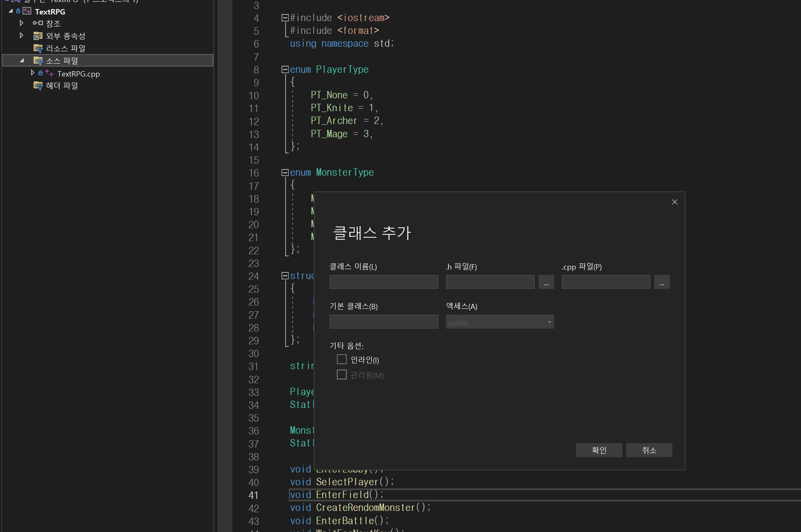Collapse the 소스 파일 folder node
This screenshot has width=801, height=532.
pyautogui.click(x=21, y=61)
